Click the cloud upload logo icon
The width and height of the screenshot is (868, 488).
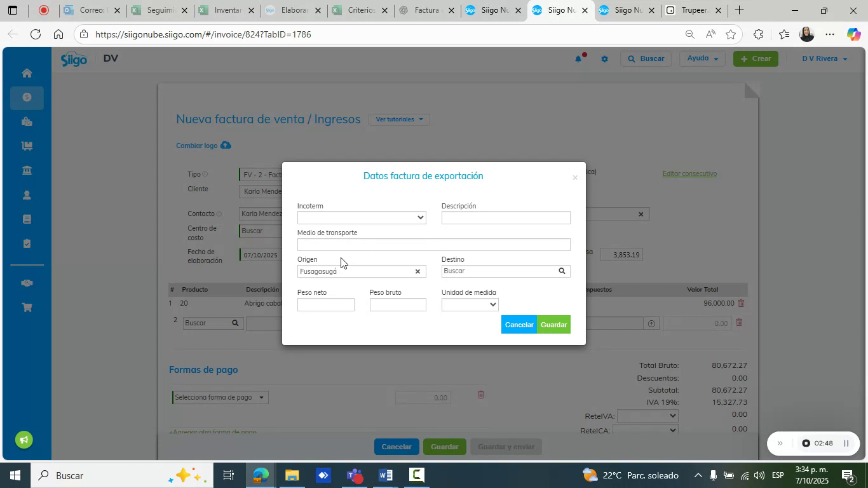(226, 145)
